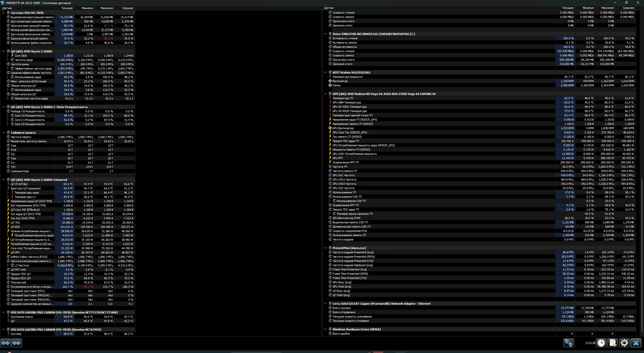Click the NZXT Помпа fan icon
644x353 pixels.
coord(330,85)
